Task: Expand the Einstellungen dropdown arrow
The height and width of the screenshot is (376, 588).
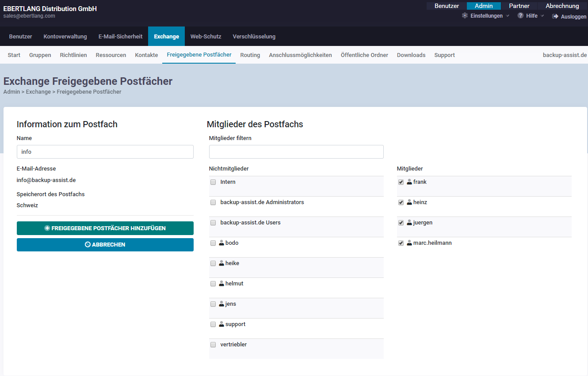Action: [508, 16]
